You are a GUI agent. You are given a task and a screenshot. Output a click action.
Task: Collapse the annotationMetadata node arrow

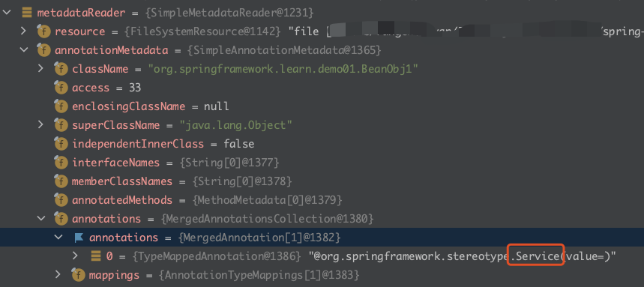pyautogui.click(x=24, y=50)
